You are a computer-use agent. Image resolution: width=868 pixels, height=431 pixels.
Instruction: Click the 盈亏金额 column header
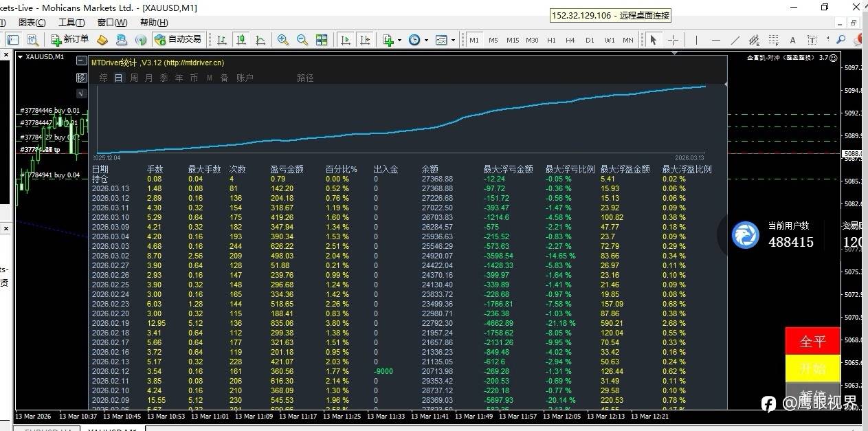pyautogui.click(x=287, y=169)
